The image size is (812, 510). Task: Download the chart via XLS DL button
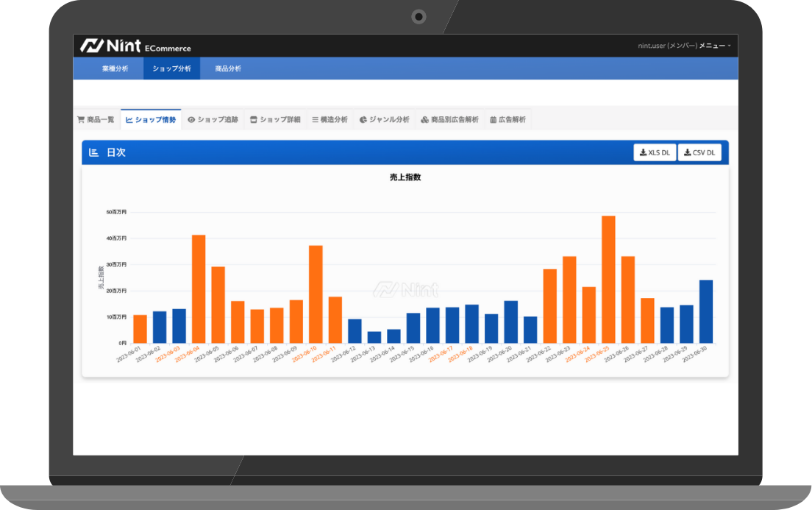tap(655, 152)
